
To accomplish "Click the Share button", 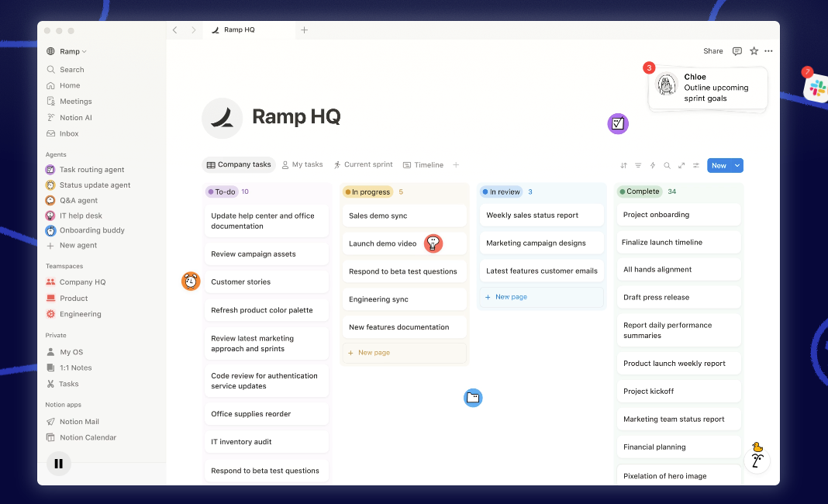I will [x=712, y=51].
